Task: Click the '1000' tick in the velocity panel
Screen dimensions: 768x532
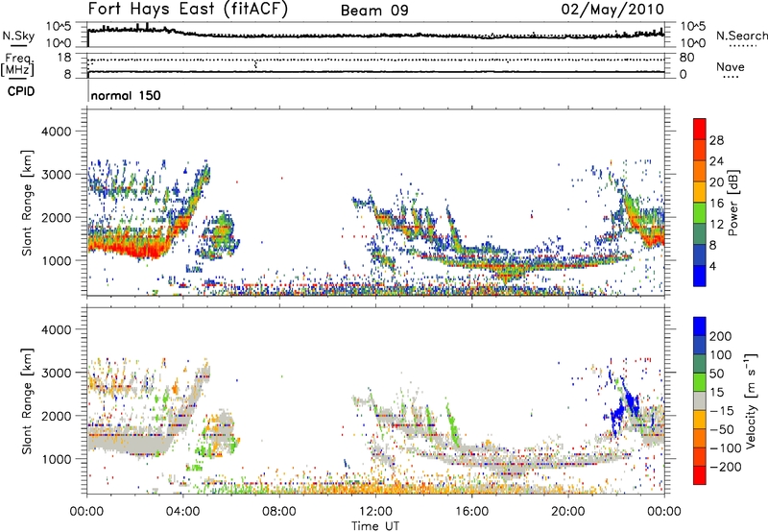Action: point(57,459)
